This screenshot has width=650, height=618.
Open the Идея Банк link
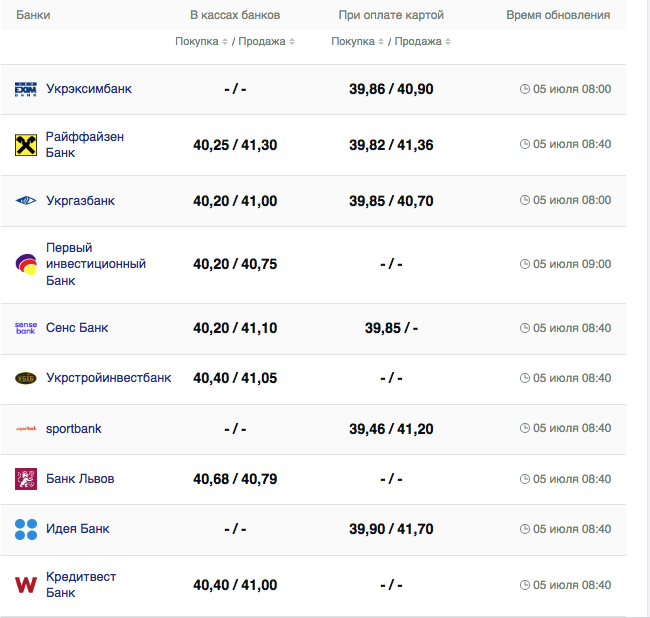78,529
